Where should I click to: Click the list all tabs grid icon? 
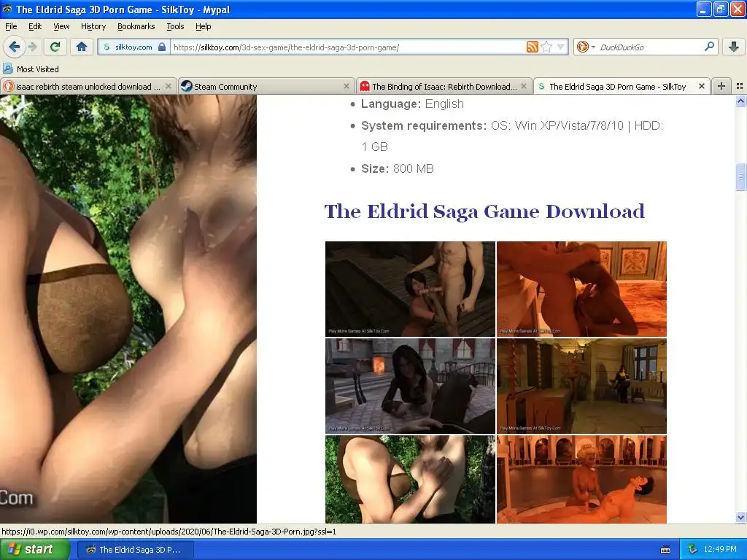(x=740, y=86)
